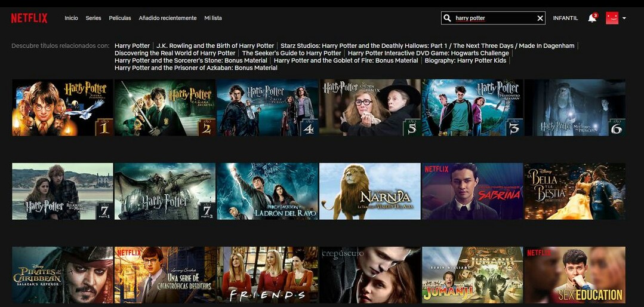Go to Inicio in navigation

pos(71,18)
